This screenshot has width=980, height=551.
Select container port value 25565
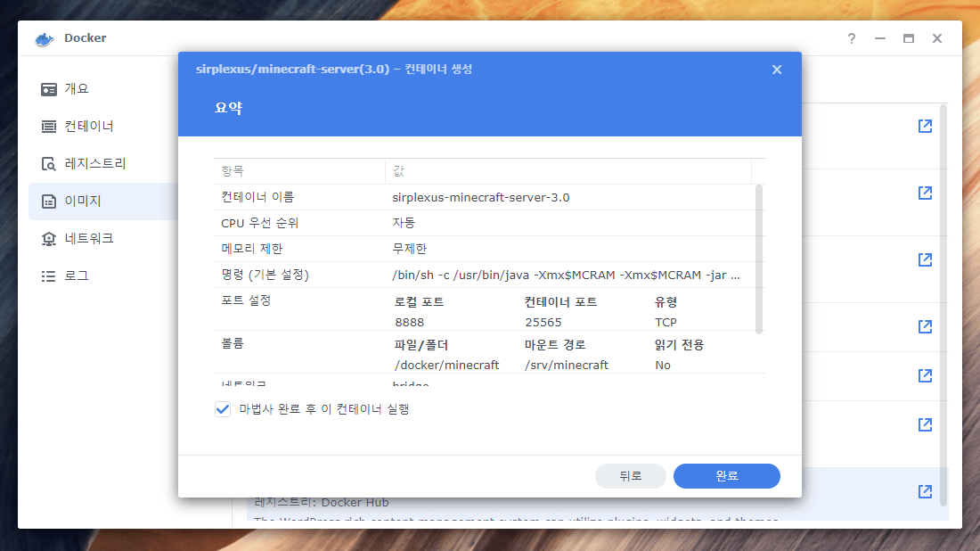tap(543, 323)
